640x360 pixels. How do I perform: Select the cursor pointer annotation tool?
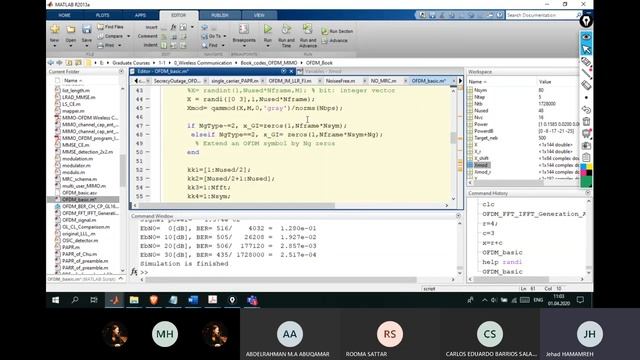click(586, 49)
